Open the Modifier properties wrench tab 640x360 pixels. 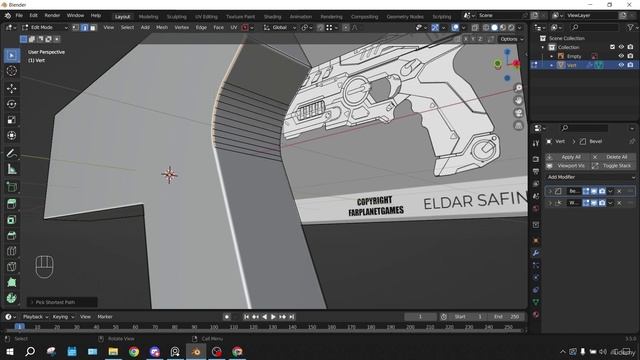[536, 253]
